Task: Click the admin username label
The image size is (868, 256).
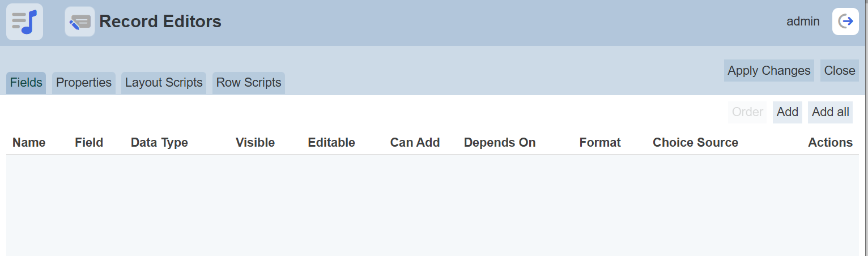Action: click(x=803, y=22)
